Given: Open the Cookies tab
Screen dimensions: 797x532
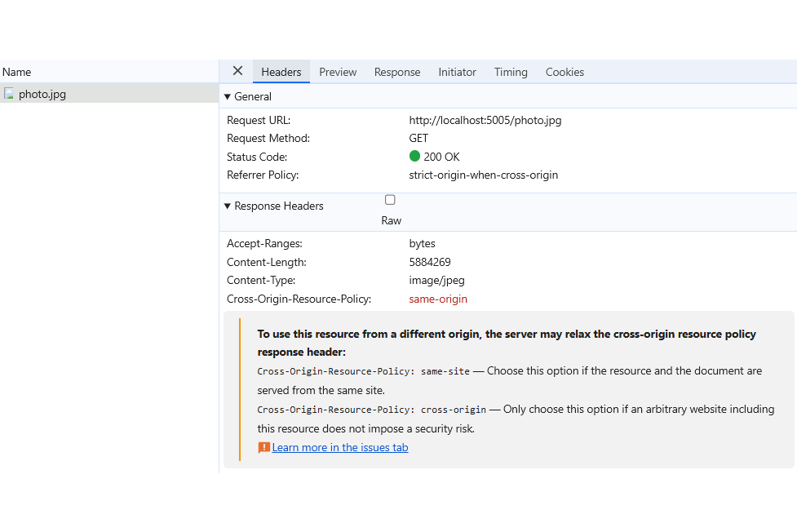Looking at the screenshot, I should (565, 72).
